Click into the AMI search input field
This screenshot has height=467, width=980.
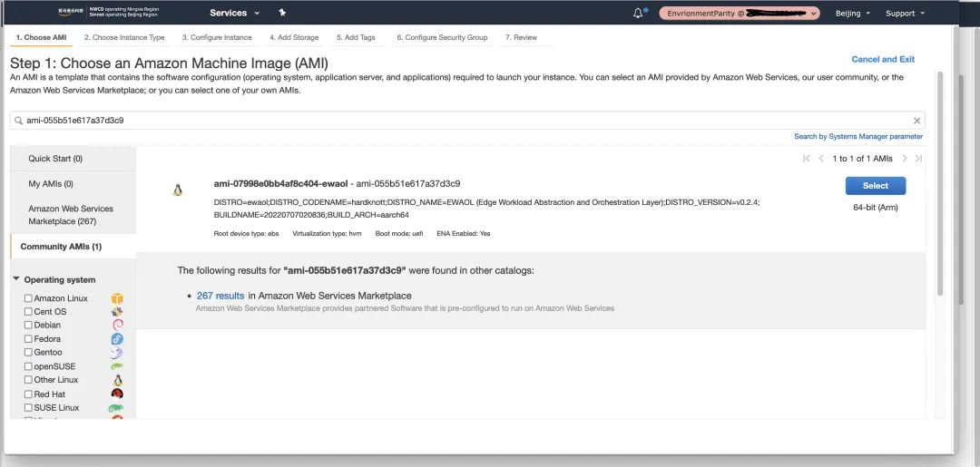click(x=467, y=121)
